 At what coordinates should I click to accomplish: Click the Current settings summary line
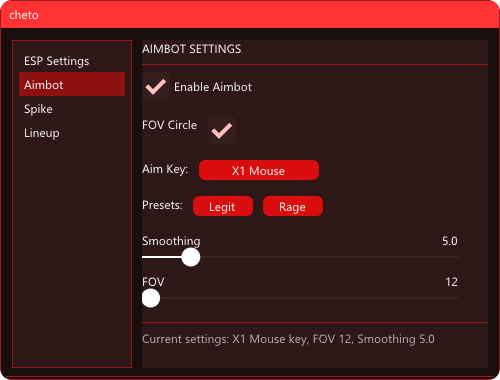288,339
